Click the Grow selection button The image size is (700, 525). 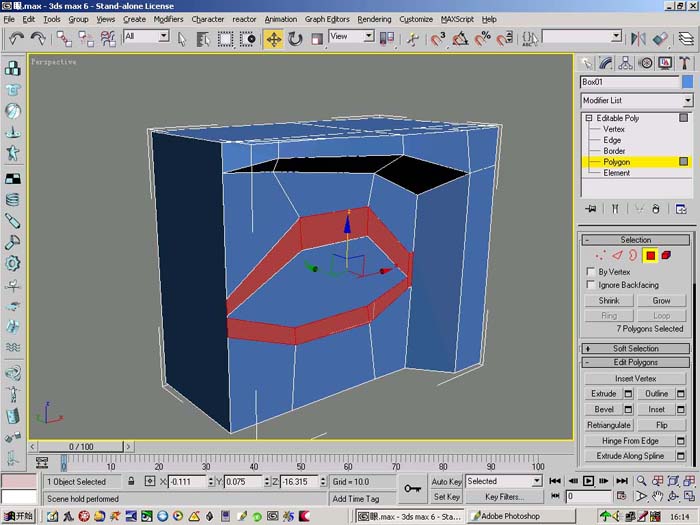point(661,301)
